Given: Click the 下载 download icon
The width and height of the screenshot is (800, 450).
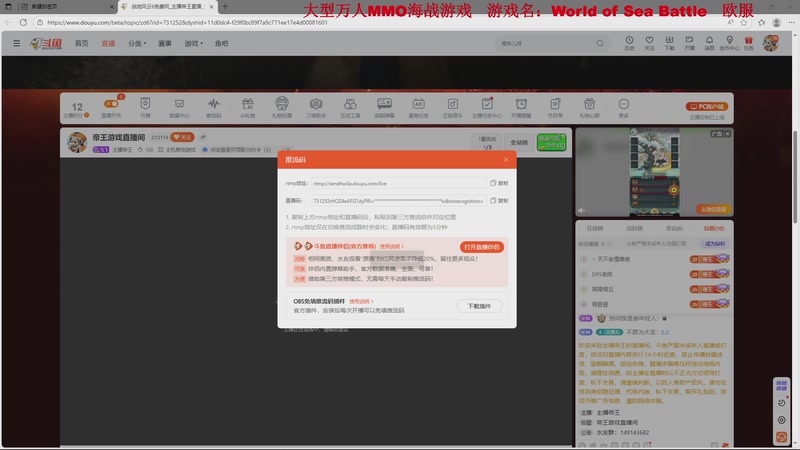Looking at the screenshot, I should click(x=669, y=43).
